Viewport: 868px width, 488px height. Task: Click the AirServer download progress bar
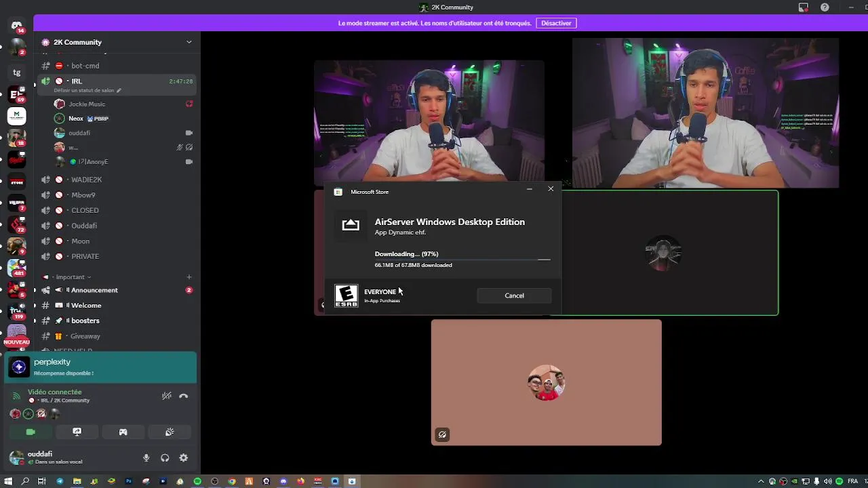tap(462, 259)
